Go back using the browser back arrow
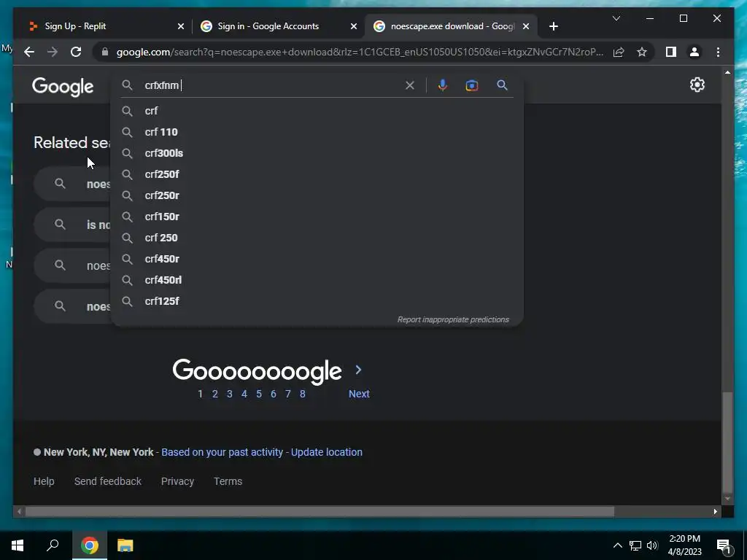Viewport: 747px width, 560px height. tap(29, 52)
